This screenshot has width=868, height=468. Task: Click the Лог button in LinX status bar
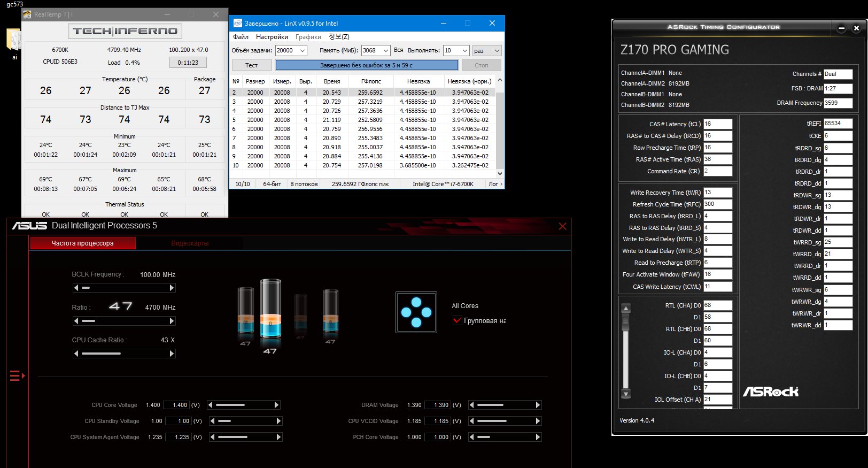pyautogui.click(x=494, y=184)
